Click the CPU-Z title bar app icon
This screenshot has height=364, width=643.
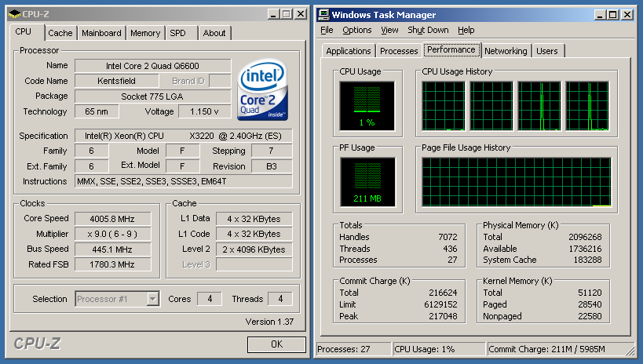point(14,14)
